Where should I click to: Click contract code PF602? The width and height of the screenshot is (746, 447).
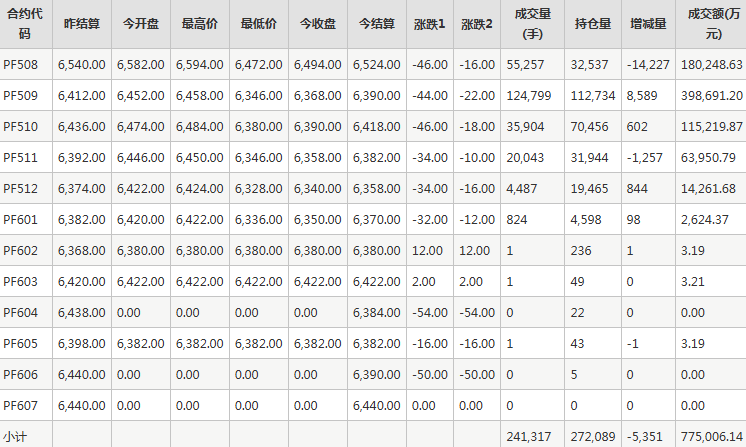point(20,251)
